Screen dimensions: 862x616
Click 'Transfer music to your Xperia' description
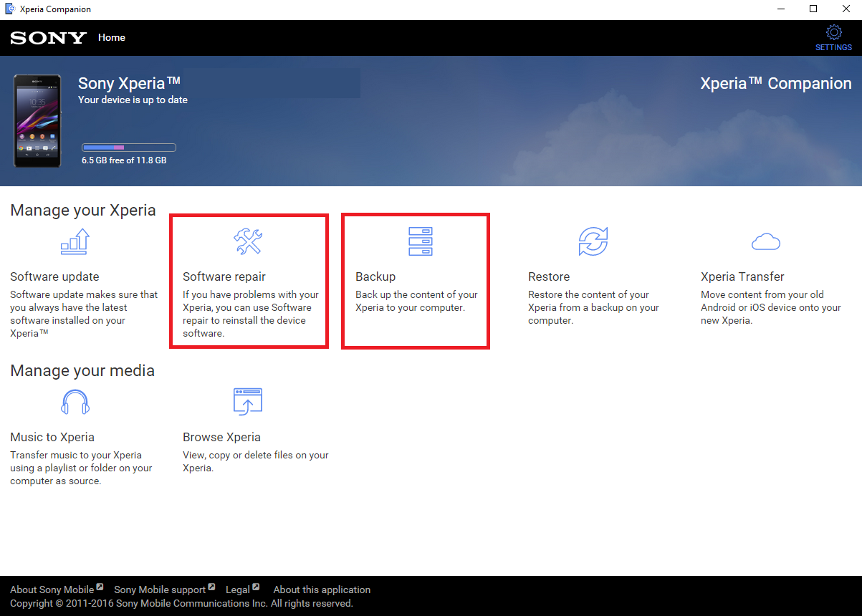pyautogui.click(x=81, y=468)
